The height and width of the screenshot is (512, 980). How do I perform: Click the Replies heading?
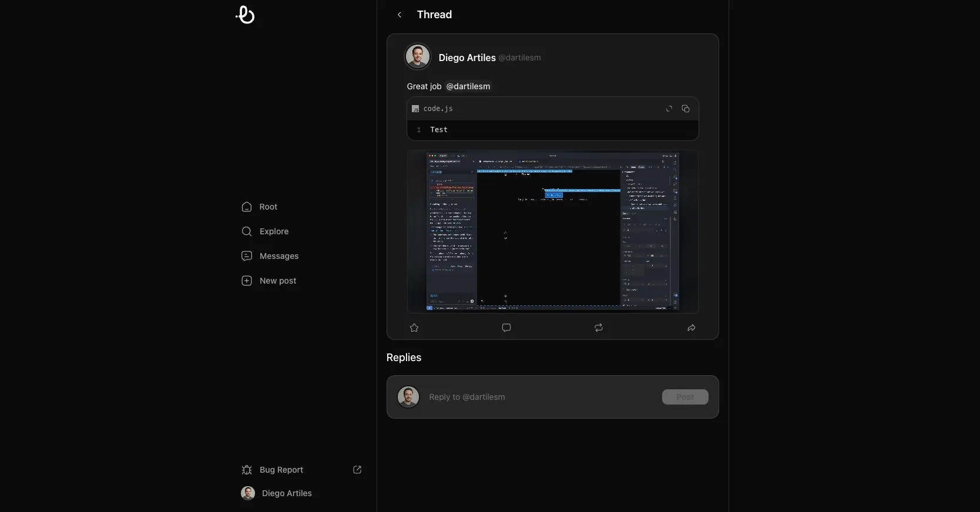pos(404,358)
